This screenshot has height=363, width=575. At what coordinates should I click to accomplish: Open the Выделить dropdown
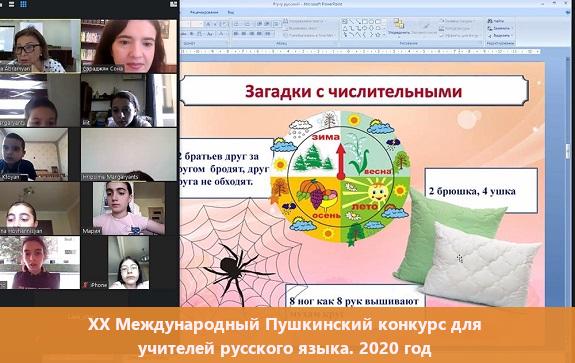499,36
